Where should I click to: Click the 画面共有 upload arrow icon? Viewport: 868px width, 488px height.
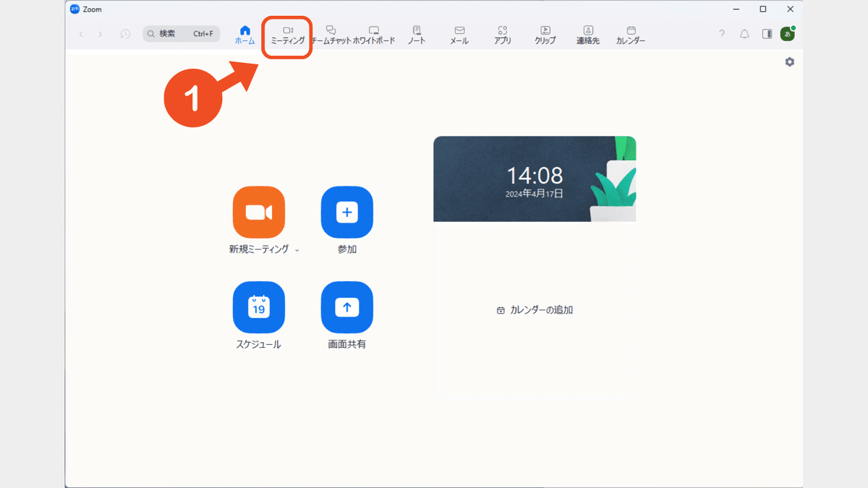pyautogui.click(x=347, y=307)
